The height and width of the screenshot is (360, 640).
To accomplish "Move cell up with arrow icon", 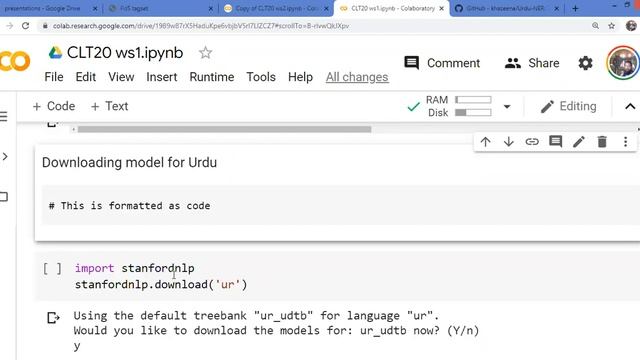I will pos(485,142).
